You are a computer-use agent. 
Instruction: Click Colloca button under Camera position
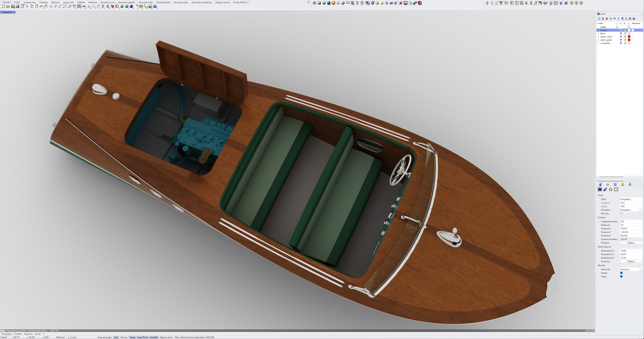click(631, 243)
